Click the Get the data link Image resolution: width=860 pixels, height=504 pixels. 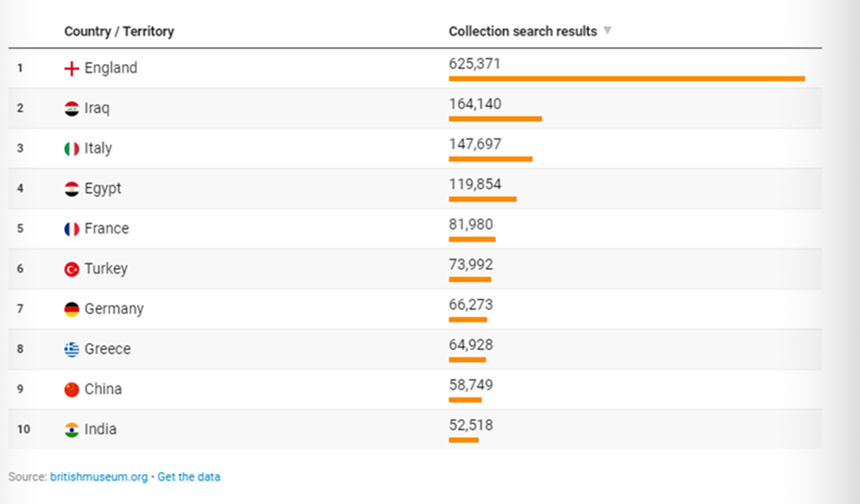pos(188,477)
